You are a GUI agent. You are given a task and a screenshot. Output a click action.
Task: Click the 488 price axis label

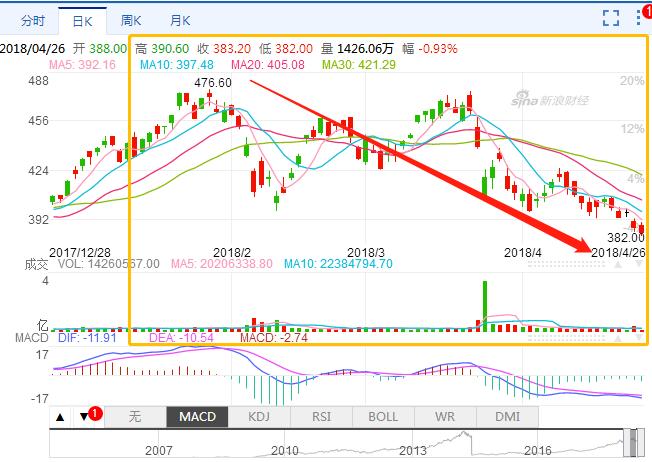38,81
